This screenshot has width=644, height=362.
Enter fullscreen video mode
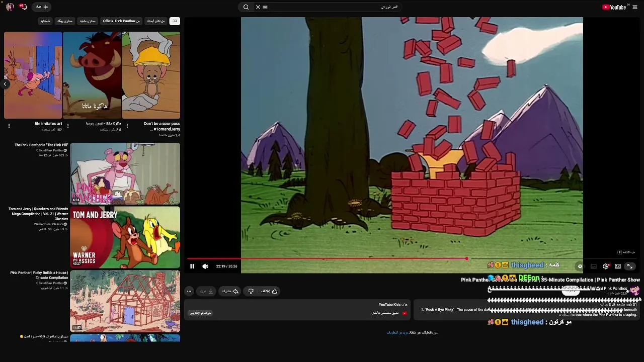tap(630, 266)
